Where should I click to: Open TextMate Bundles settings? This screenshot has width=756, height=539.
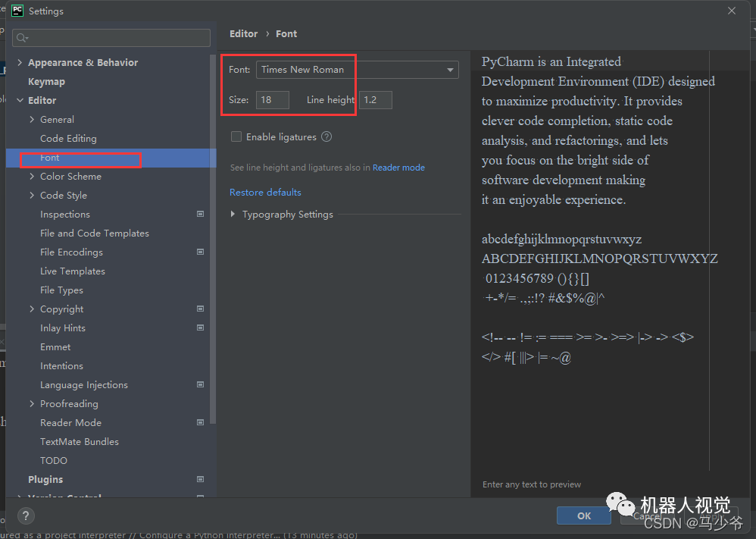click(80, 441)
